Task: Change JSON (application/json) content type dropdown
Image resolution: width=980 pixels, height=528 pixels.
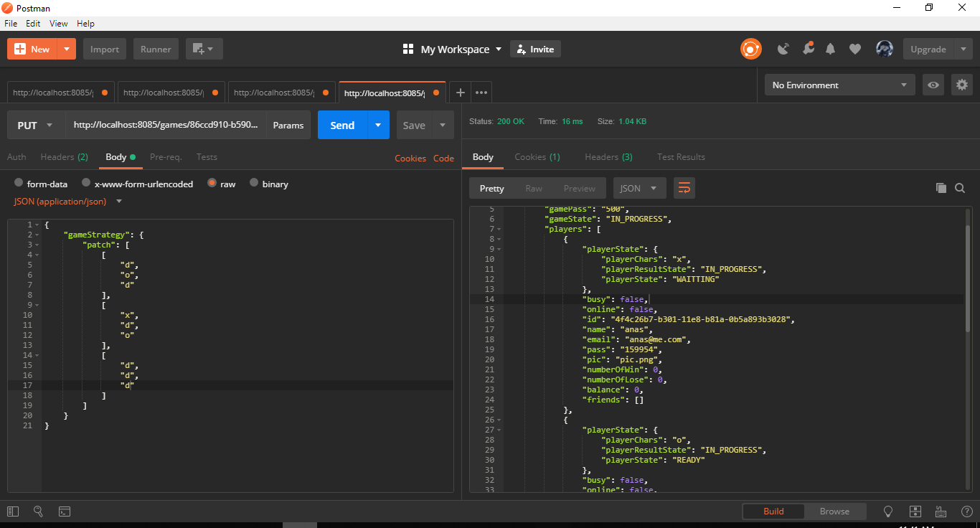Action: (x=68, y=202)
